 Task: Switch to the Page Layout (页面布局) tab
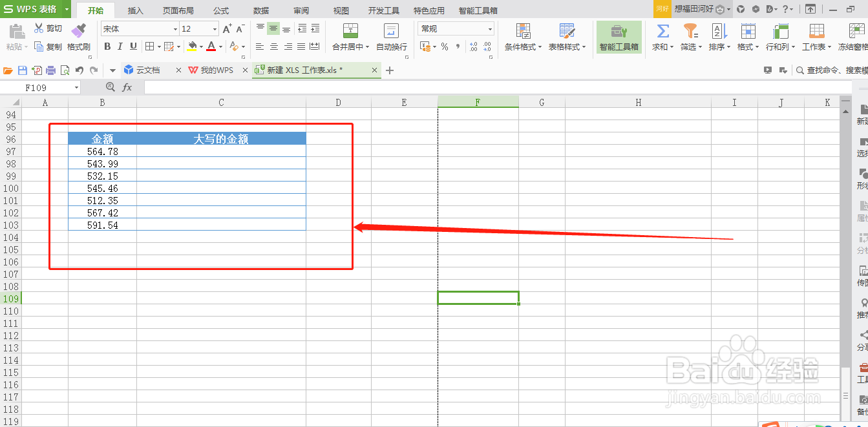coord(178,10)
